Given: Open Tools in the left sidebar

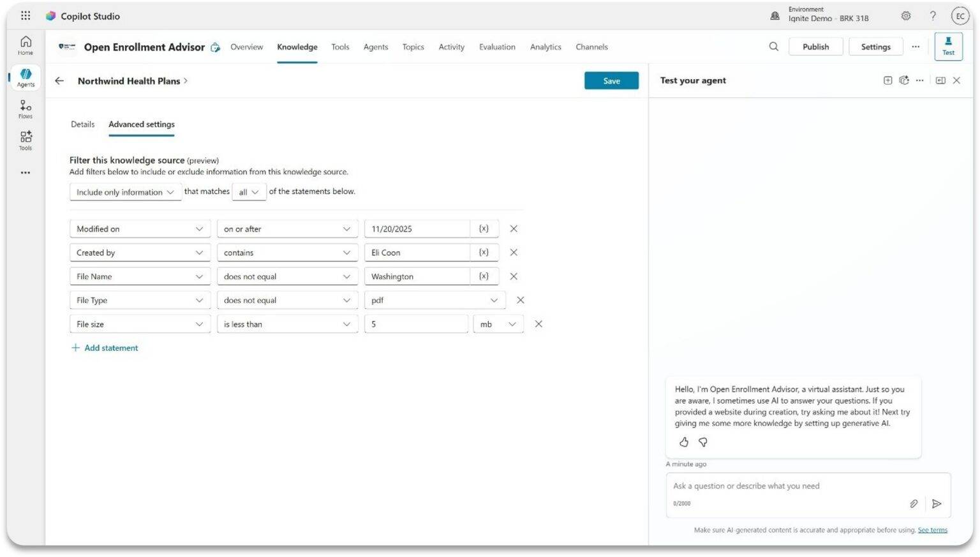Looking at the screenshot, I should [x=26, y=140].
